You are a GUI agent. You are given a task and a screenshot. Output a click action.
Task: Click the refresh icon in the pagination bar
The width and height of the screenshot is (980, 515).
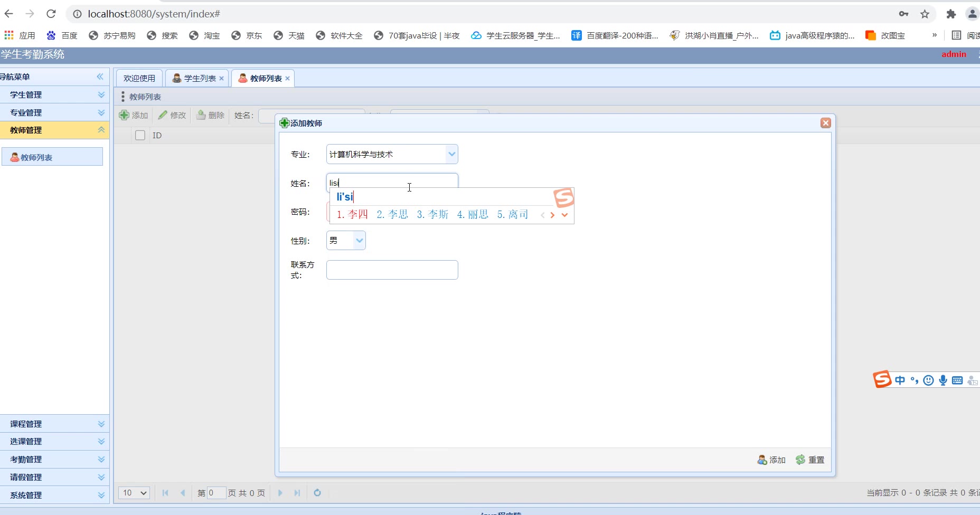[317, 493]
